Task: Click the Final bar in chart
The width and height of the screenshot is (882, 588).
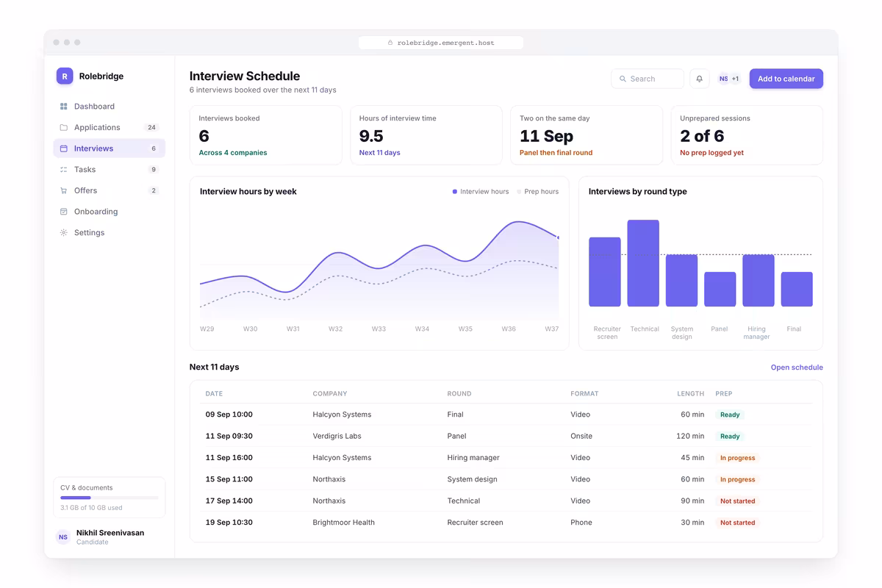Action: [797, 290]
